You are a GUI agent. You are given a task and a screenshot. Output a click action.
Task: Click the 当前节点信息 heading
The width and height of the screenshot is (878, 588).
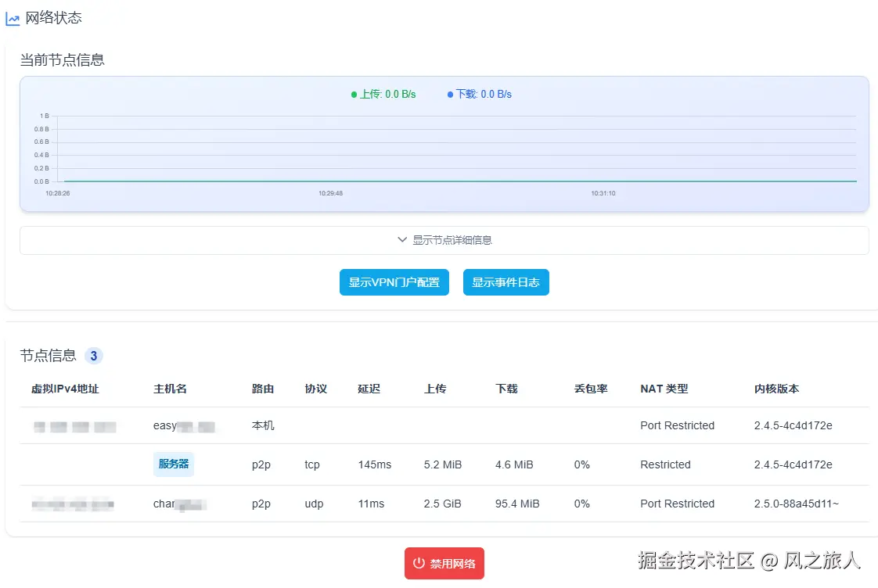coord(62,60)
